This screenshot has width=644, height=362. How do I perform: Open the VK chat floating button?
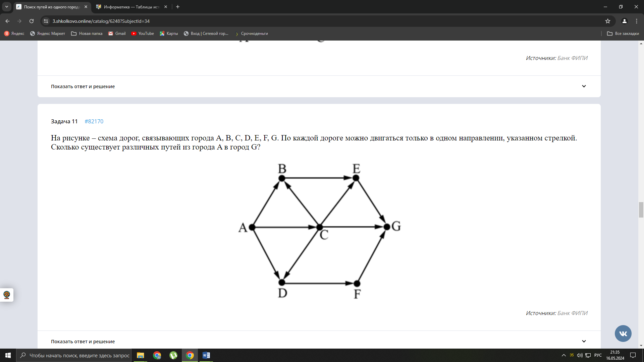pos(623,334)
